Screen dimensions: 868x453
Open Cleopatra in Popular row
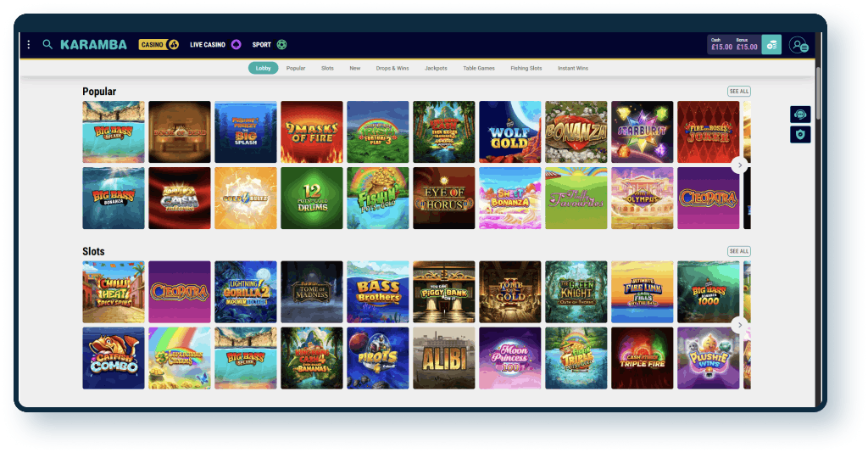(708, 199)
